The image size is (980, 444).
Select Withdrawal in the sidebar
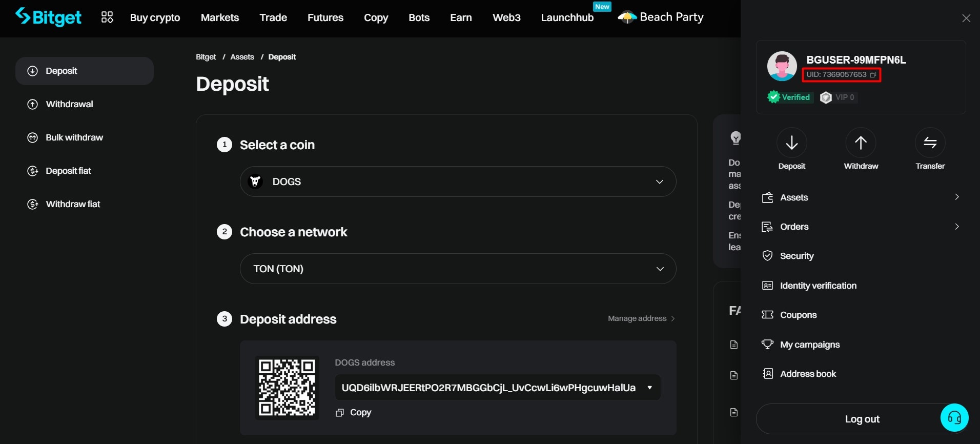[85, 104]
